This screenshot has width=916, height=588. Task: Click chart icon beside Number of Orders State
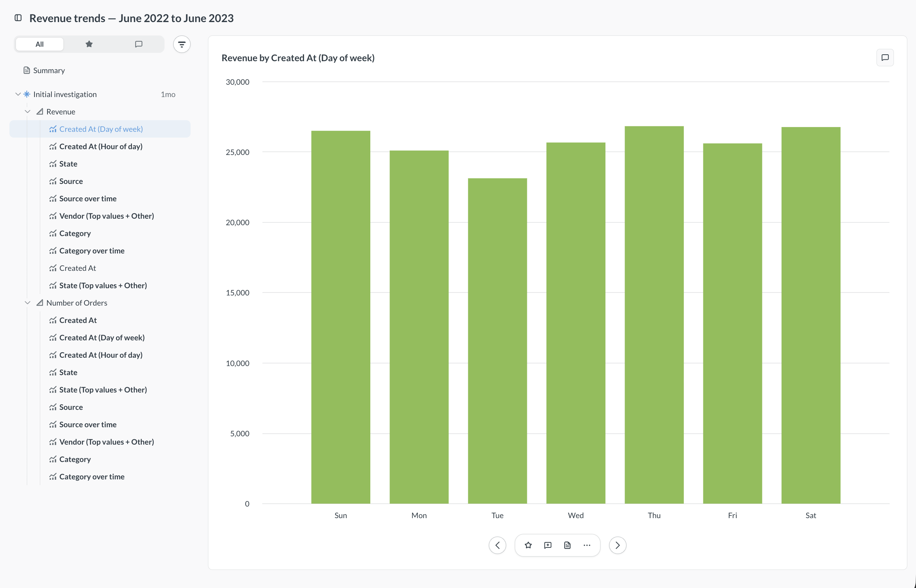point(53,372)
